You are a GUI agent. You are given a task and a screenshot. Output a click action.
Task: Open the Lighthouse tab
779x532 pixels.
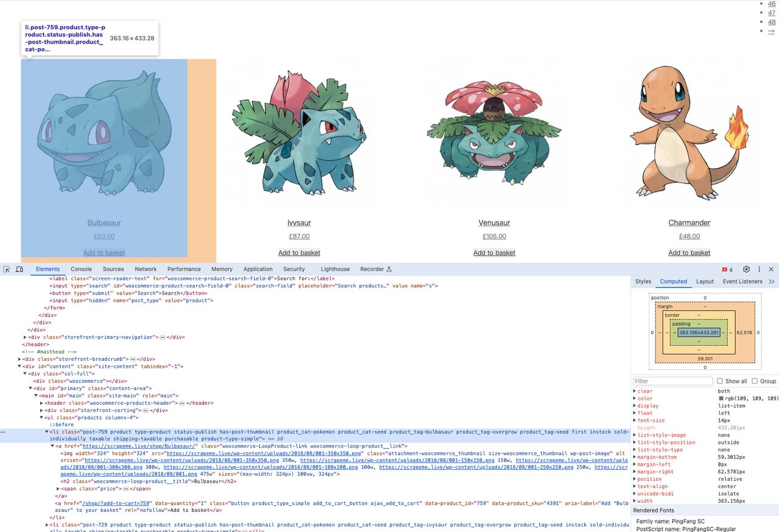[x=335, y=269]
